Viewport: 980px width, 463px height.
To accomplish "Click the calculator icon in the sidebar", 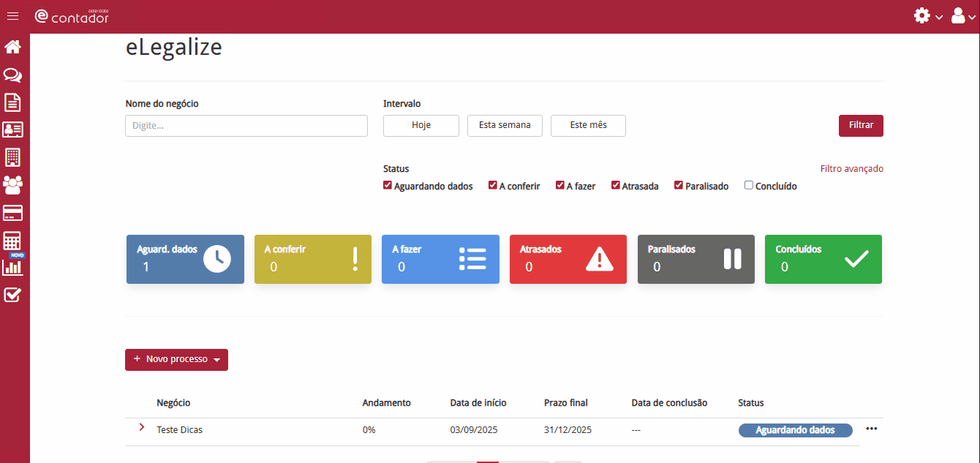I will [12, 241].
